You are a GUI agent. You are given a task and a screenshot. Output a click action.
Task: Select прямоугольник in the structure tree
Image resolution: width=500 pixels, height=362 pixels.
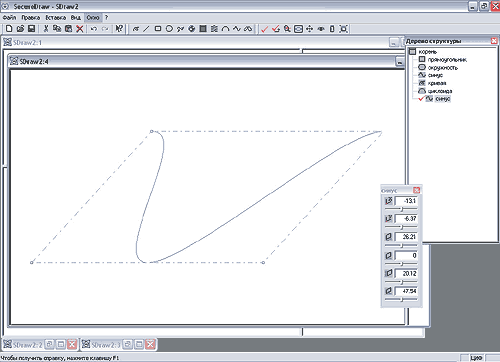pyautogui.click(x=447, y=60)
